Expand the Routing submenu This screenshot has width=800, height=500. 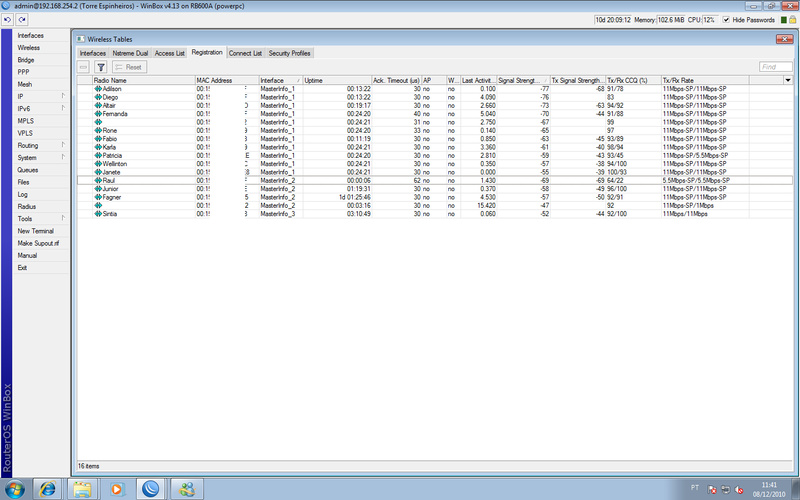pyautogui.click(x=63, y=145)
